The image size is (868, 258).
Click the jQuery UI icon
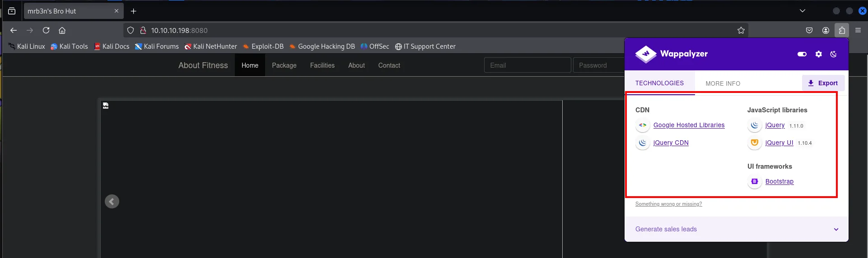pos(755,143)
